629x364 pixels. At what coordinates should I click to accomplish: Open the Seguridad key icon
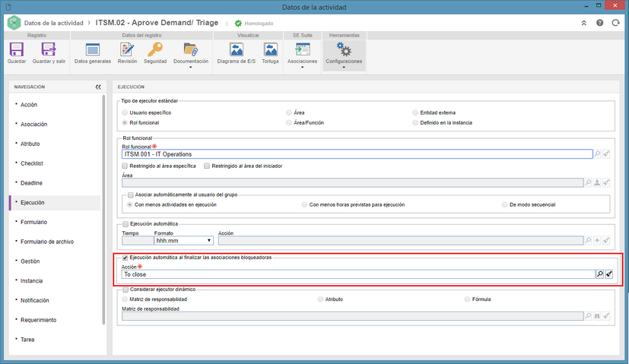coord(155,49)
